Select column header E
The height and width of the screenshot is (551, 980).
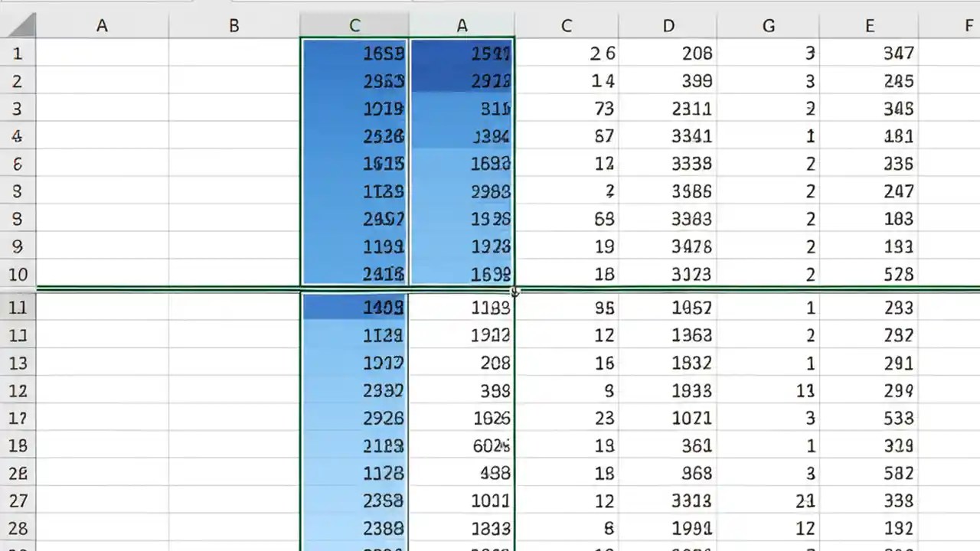pyautogui.click(x=869, y=25)
